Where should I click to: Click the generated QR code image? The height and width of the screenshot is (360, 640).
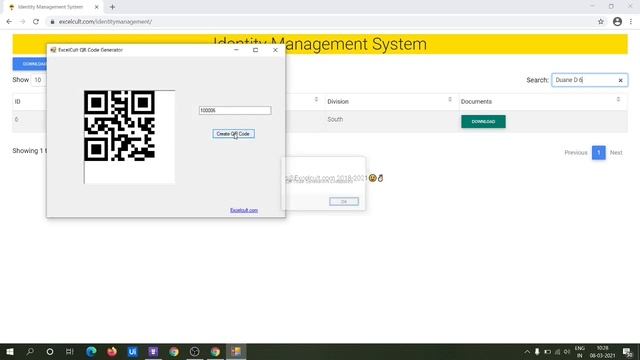click(x=119, y=126)
